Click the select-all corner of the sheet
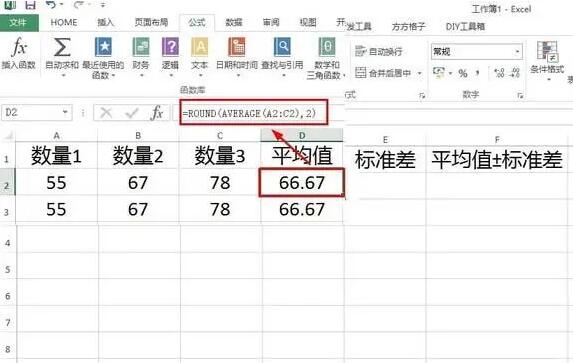This screenshot has height=363, width=573. click(8, 136)
